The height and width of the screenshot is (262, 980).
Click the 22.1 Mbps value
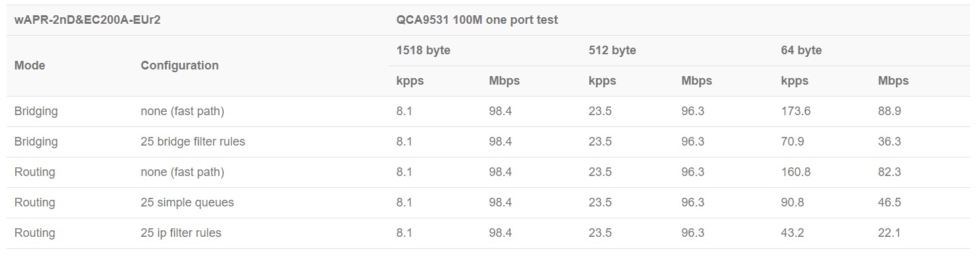pos(889,233)
